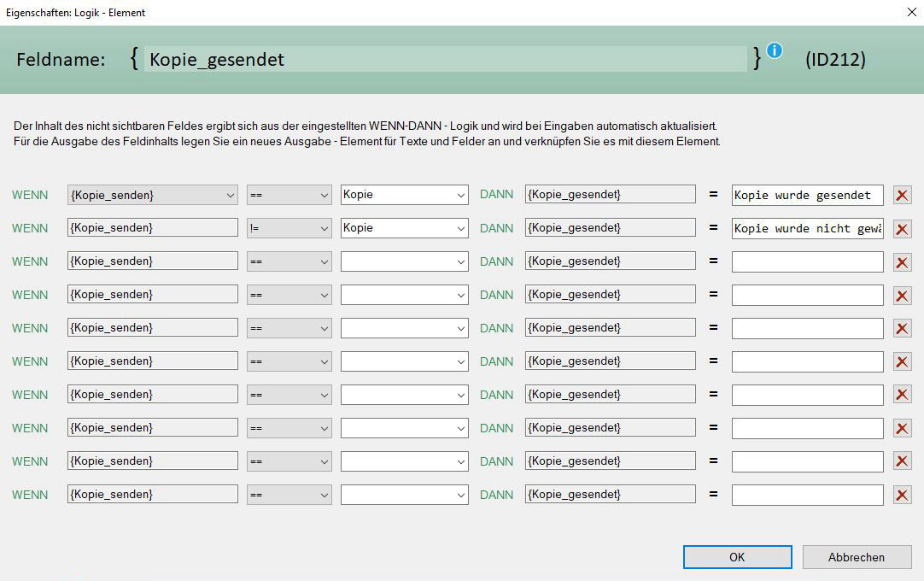Image resolution: width=924 pixels, height=581 pixels.
Task: Open the == operator dropdown in first row
Action: [324, 196]
